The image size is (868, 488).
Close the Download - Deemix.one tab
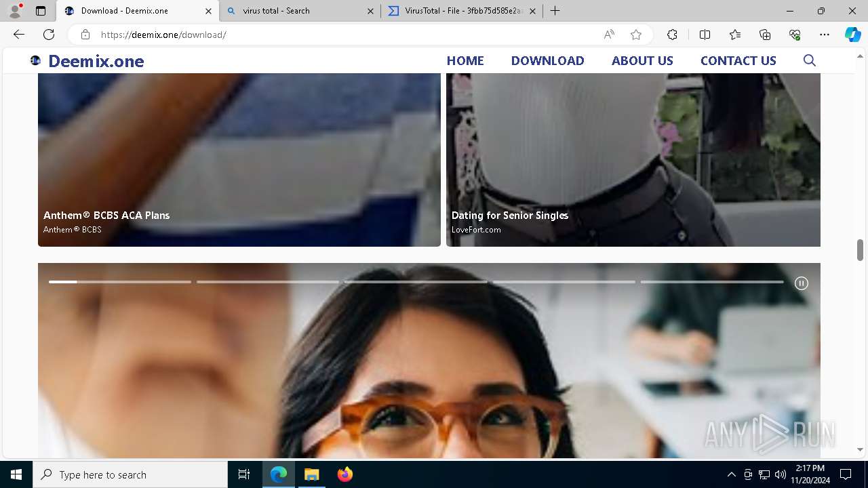[208, 11]
